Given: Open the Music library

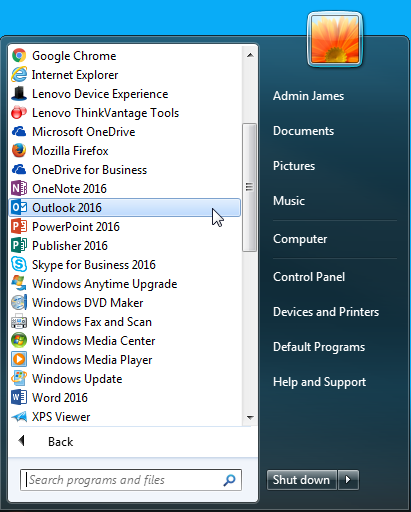Looking at the screenshot, I should tap(289, 201).
